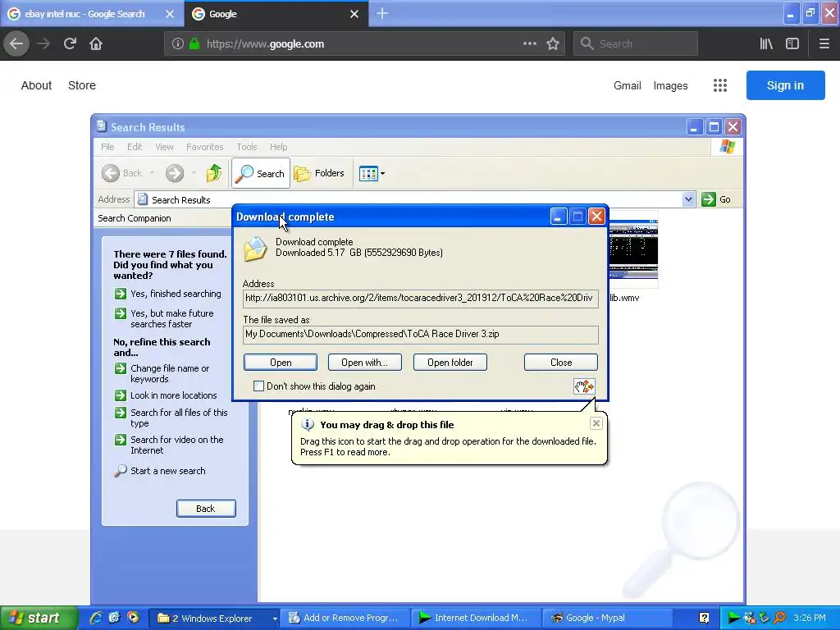
Task: Toggle the browser sidebar icon
Action: click(792, 43)
